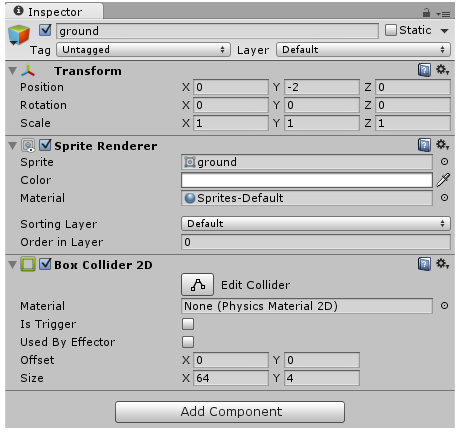Screen dimensions: 460x432
Task: Enable the Used By Effector checkbox
Action: pos(188,342)
